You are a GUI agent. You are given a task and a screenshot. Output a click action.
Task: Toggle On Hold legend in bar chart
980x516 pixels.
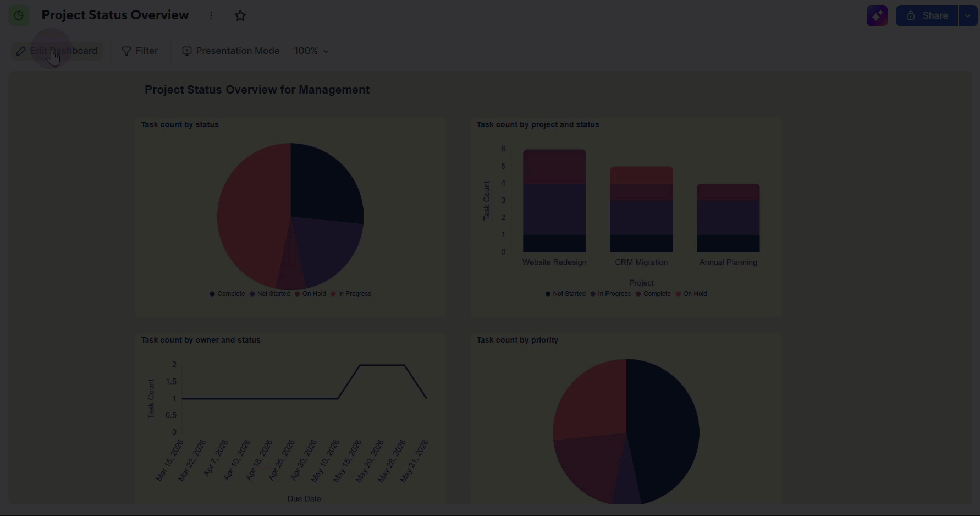coord(691,294)
